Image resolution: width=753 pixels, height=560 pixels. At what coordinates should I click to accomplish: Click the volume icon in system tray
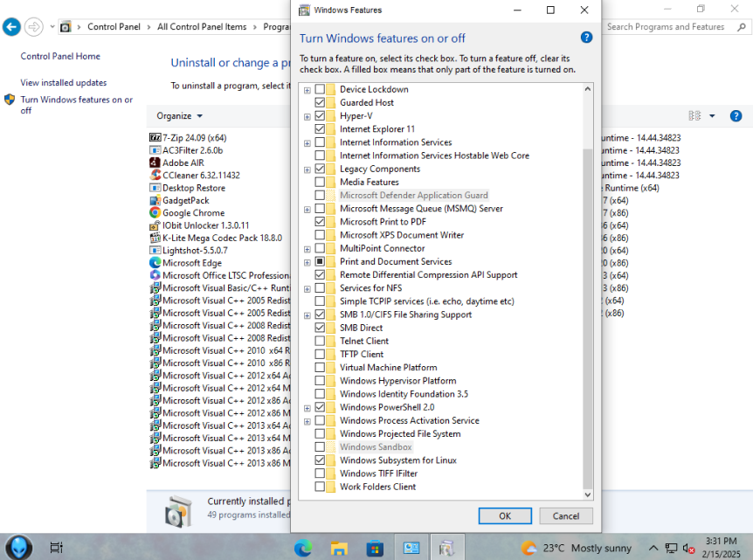pyautogui.click(x=688, y=548)
